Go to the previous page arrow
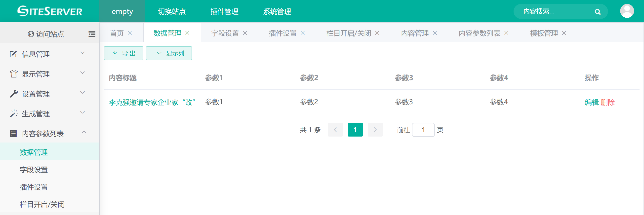 (x=335, y=130)
